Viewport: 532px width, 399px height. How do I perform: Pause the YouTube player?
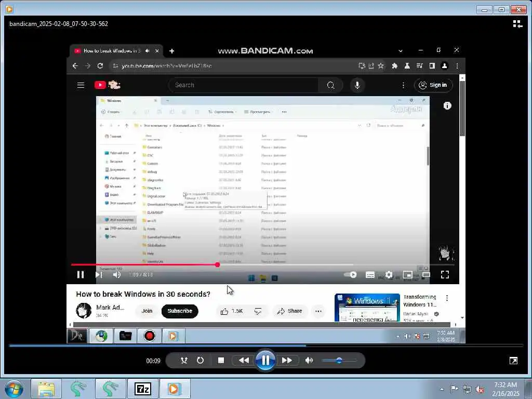pos(81,274)
